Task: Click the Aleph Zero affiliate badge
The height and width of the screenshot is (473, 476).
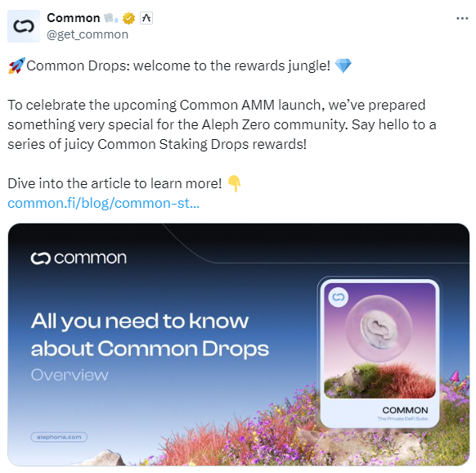Action: (146, 18)
